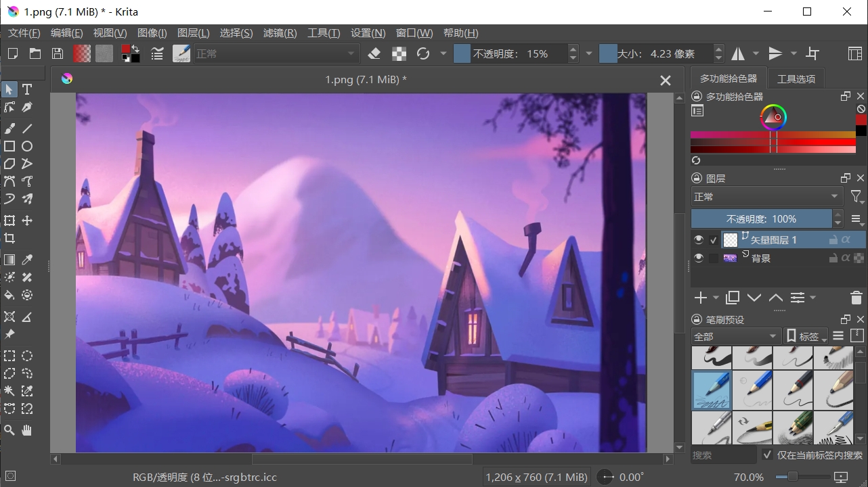Viewport: 868px width, 487px height.
Task: Open the 标签 tag menu button
Action: click(x=806, y=336)
